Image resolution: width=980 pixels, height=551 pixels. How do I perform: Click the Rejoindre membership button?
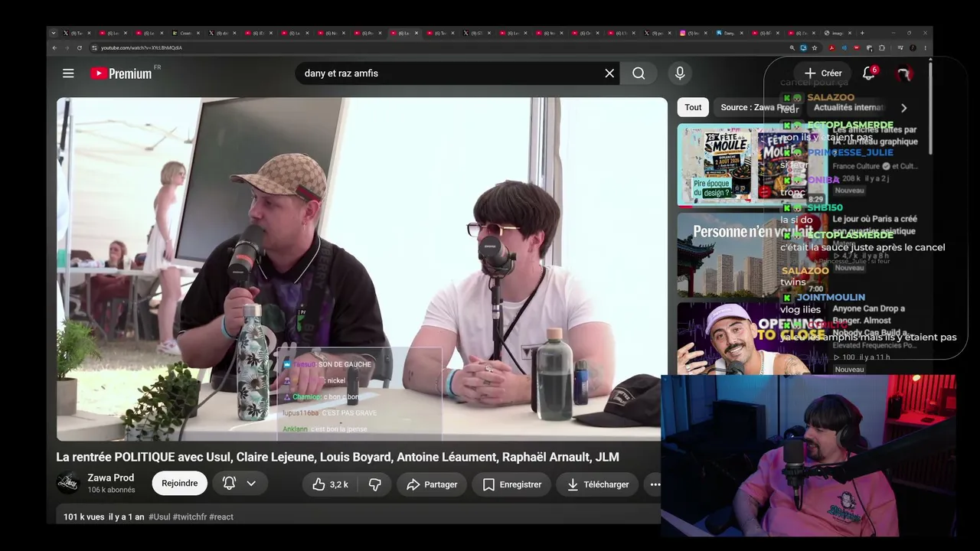[180, 484]
